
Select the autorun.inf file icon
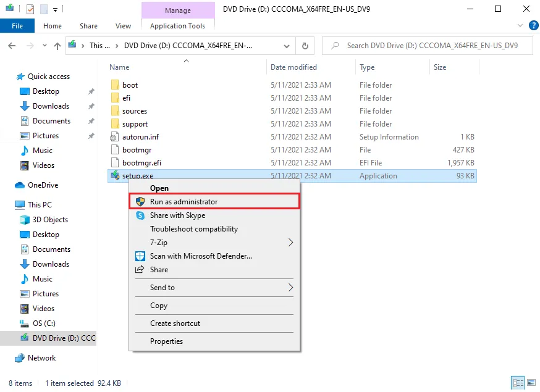click(114, 137)
